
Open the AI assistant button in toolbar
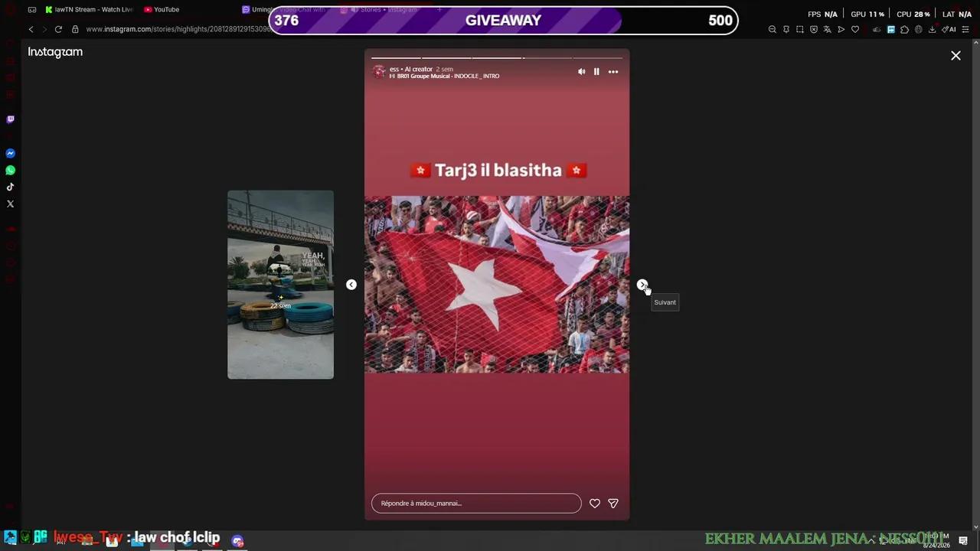(949, 29)
